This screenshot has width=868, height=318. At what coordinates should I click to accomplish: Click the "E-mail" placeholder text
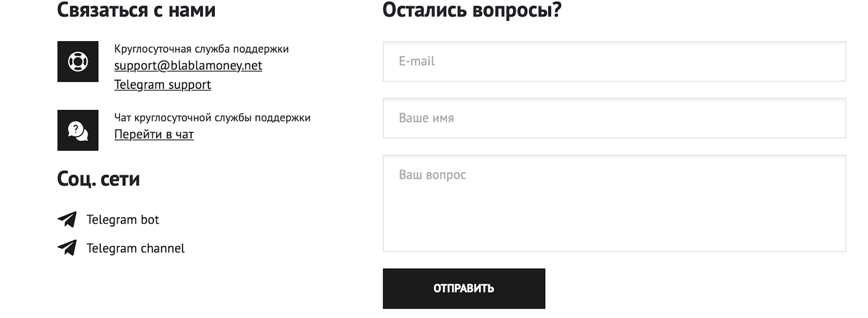coord(417,61)
